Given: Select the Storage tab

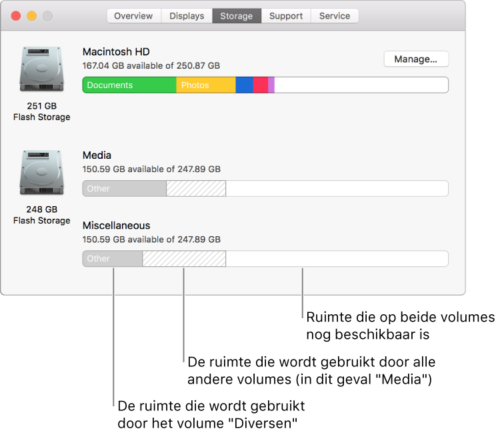Looking at the screenshot, I should coord(237,16).
